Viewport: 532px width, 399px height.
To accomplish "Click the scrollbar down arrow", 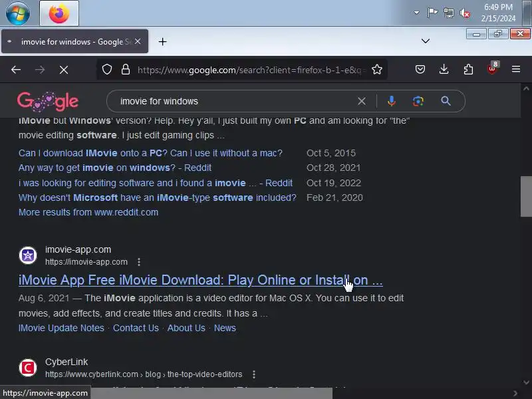I will coord(526,382).
